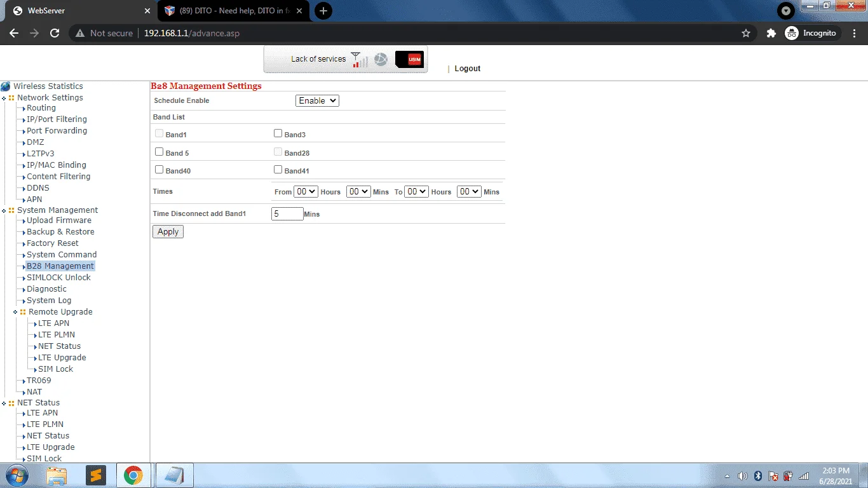Open Chrome extensions puzzle icon
The height and width of the screenshot is (488, 868).
click(x=771, y=33)
